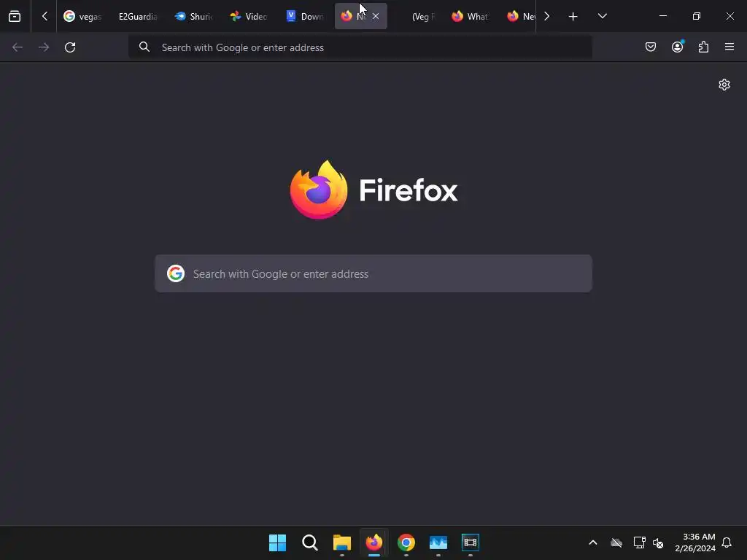Click the magnifier icon in address bar
The image size is (747, 560).
pyautogui.click(x=144, y=47)
